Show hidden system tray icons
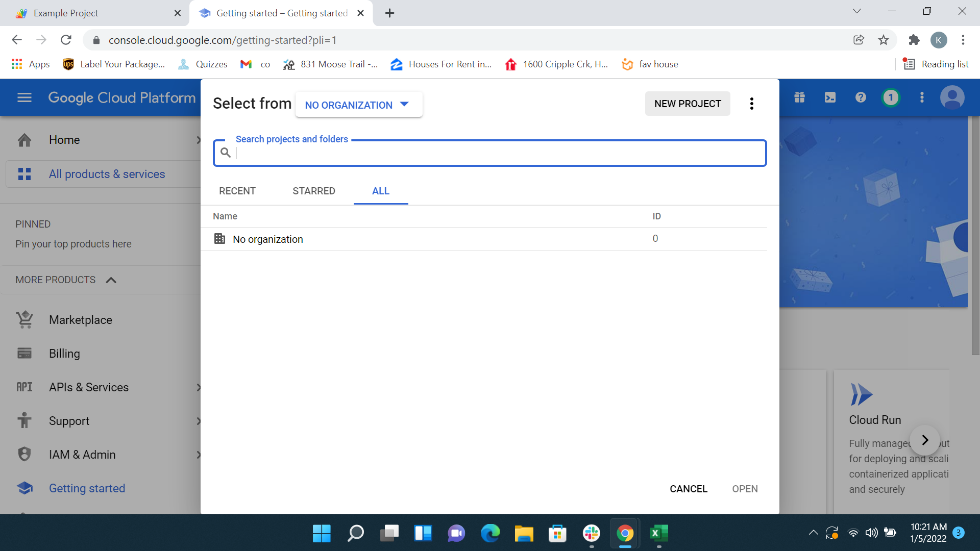The width and height of the screenshot is (980, 551). pos(813,533)
